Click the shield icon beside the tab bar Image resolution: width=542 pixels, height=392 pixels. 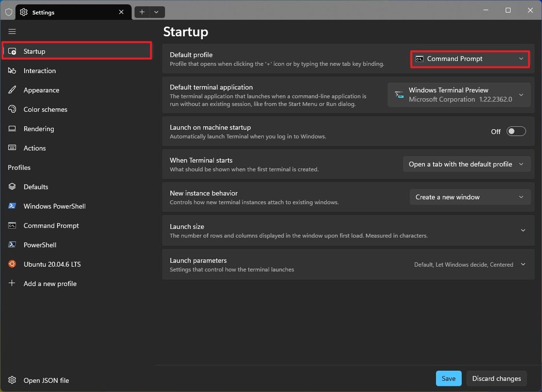[x=8, y=12]
